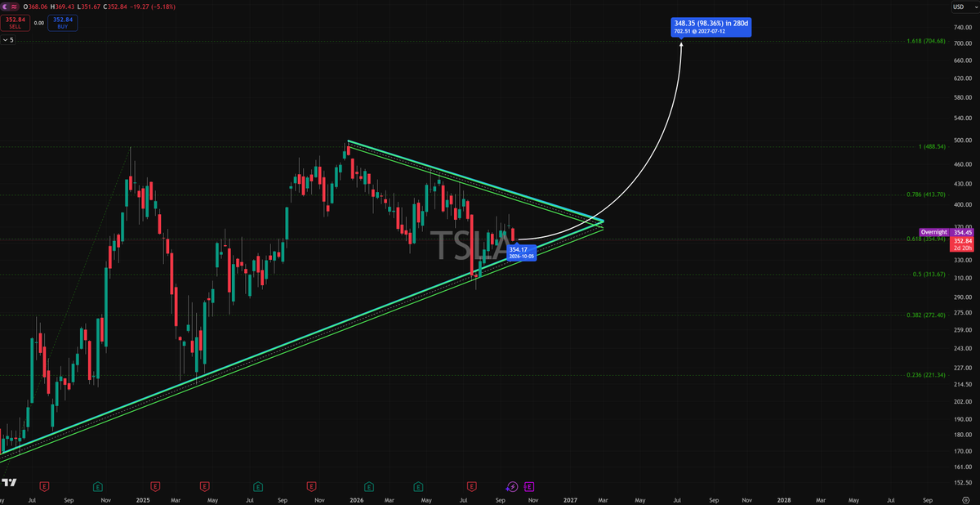Click the TradingView logo
980x505 pixels.
tap(9, 482)
